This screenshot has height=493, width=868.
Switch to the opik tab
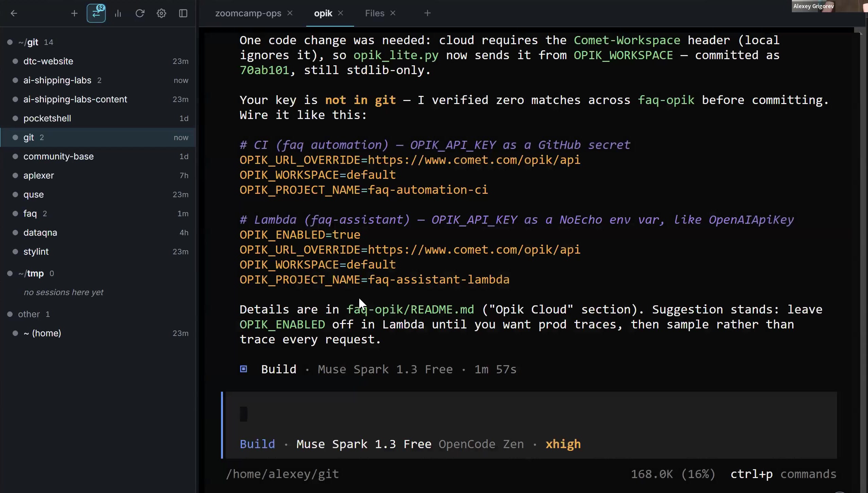pyautogui.click(x=323, y=13)
